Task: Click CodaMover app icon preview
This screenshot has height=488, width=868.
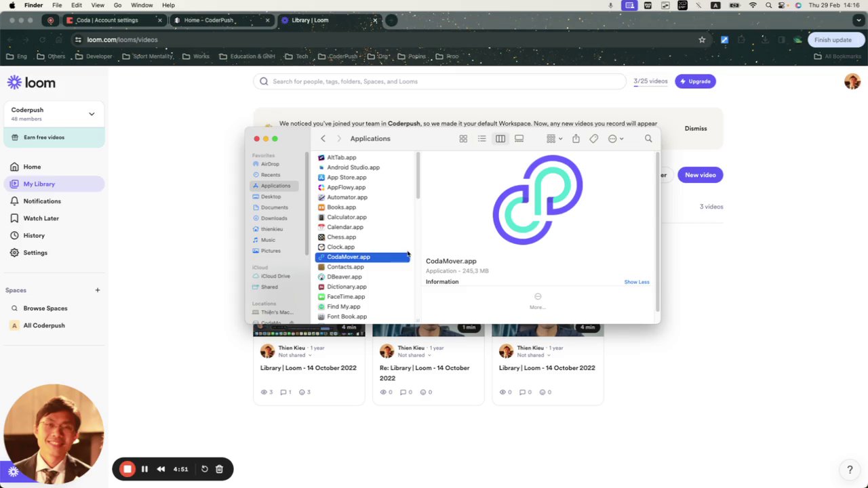Action: coord(538,200)
